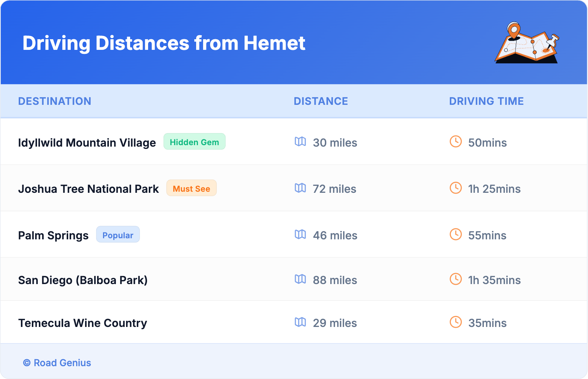Click the clock icon beside 1h 25mins
The image size is (588, 379).
pos(456,188)
